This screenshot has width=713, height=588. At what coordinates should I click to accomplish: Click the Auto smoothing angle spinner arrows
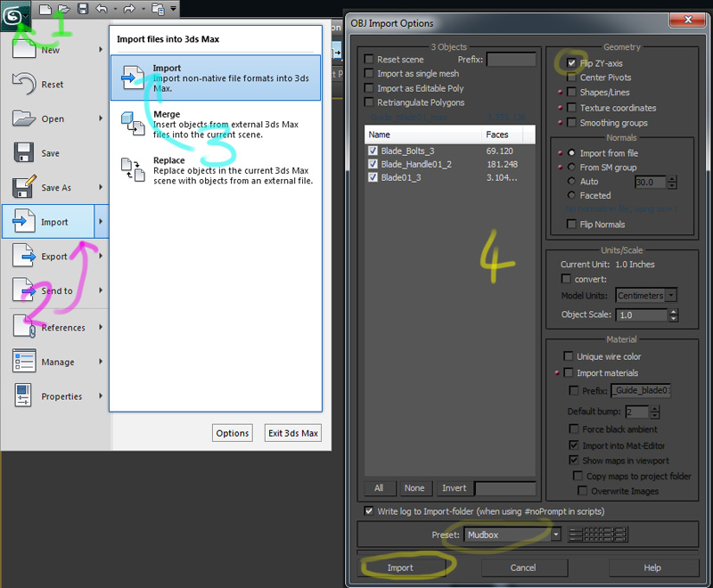[672, 183]
